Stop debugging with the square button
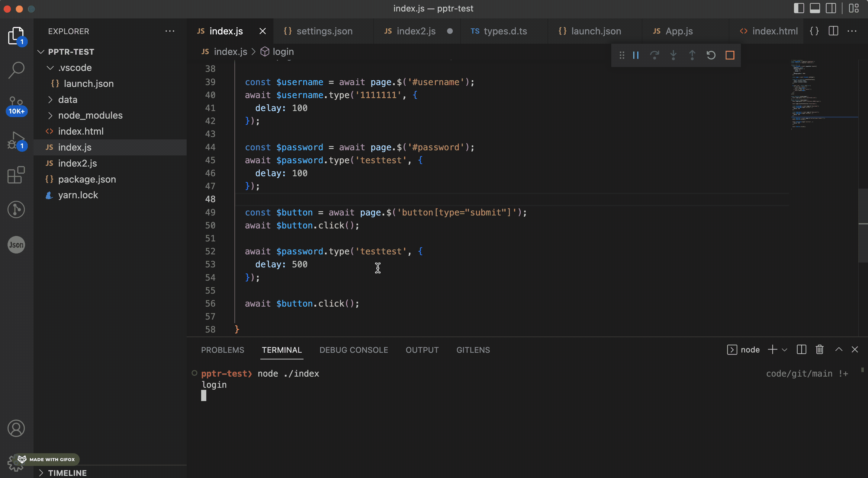The image size is (868, 478). click(x=730, y=55)
